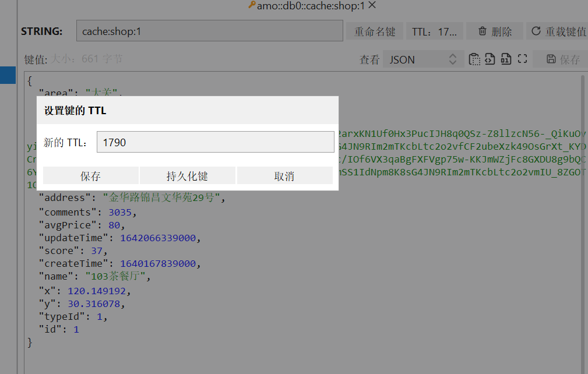This screenshot has height=374, width=588.
Task: Open the TTL: 17... button
Action: (x=435, y=31)
